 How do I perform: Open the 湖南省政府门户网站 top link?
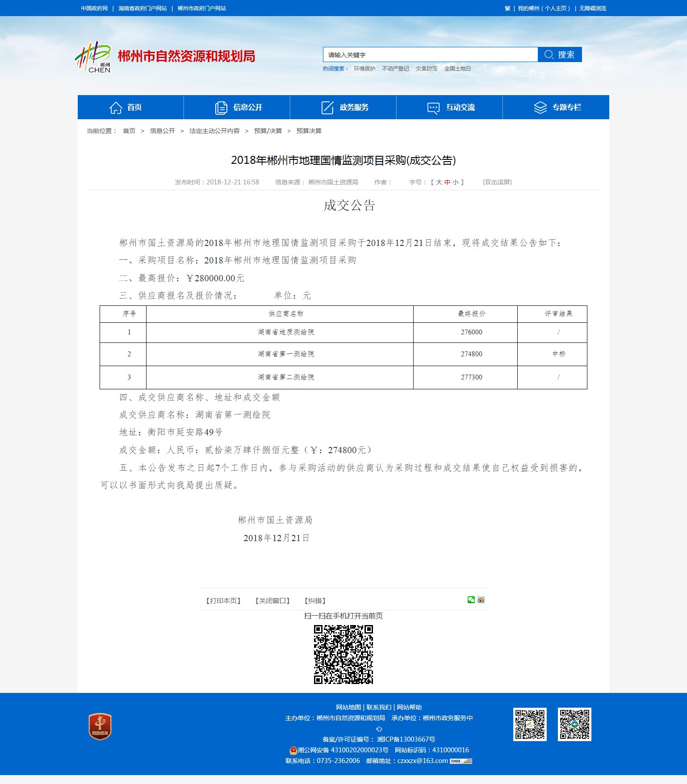[142, 8]
